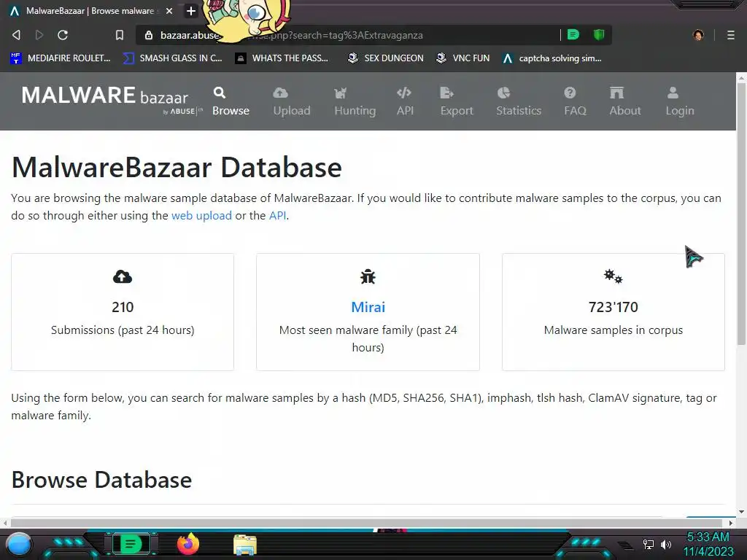This screenshot has height=560, width=747.
Task: Close the MalwareBazaar browser tab
Action: [x=169, y=10]
